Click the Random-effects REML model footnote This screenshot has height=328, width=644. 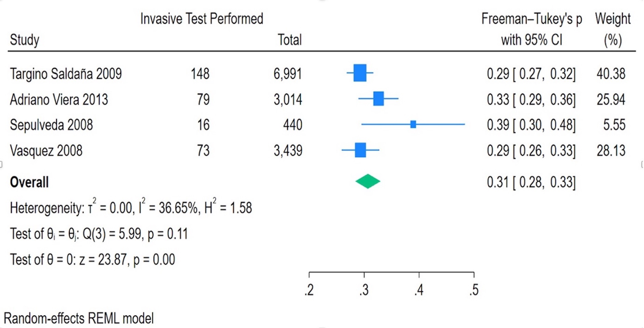(79, 318)
